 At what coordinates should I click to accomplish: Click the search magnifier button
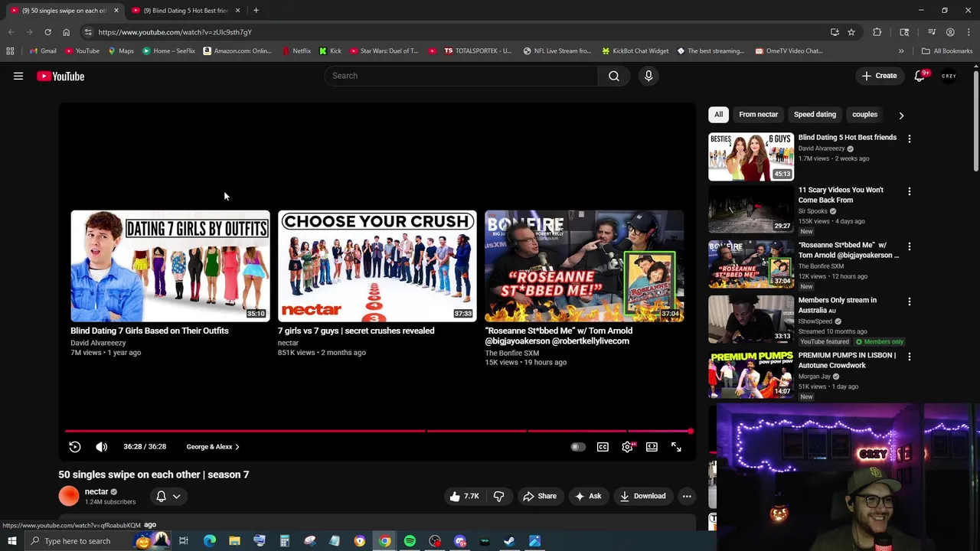[x=614, y=76]
